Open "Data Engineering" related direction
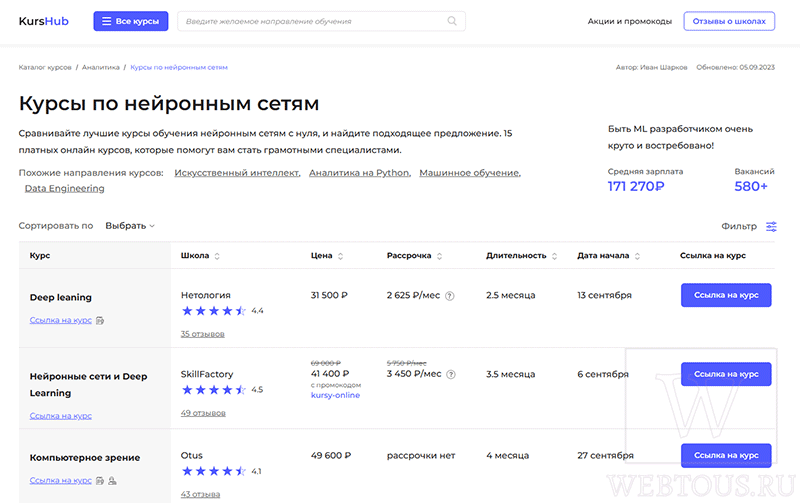This screenshot has width=800, height=503. point(64,188)
